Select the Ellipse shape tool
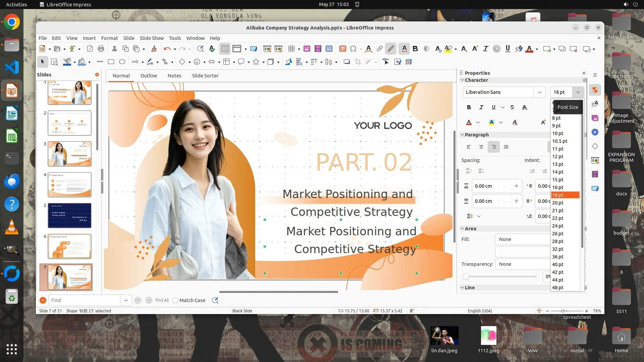 click(x=122, y=62)
